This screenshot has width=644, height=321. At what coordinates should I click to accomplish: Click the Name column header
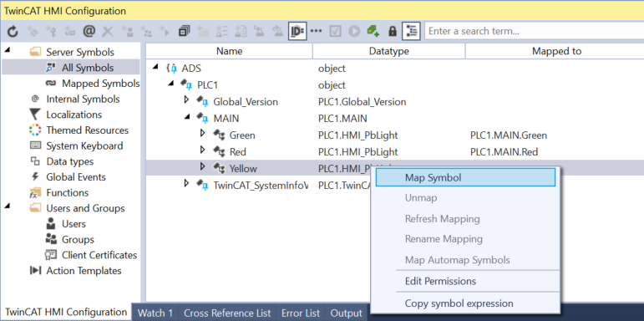[229, 51]
